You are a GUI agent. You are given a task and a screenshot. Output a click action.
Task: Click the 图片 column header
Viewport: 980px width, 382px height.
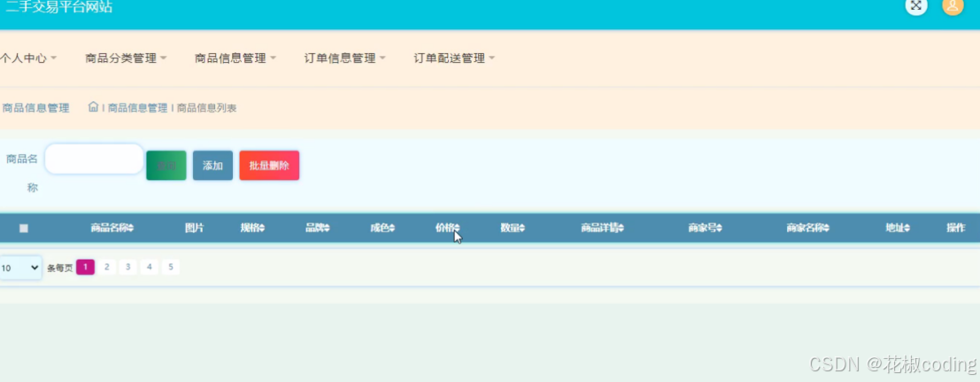tap(195, 228)
